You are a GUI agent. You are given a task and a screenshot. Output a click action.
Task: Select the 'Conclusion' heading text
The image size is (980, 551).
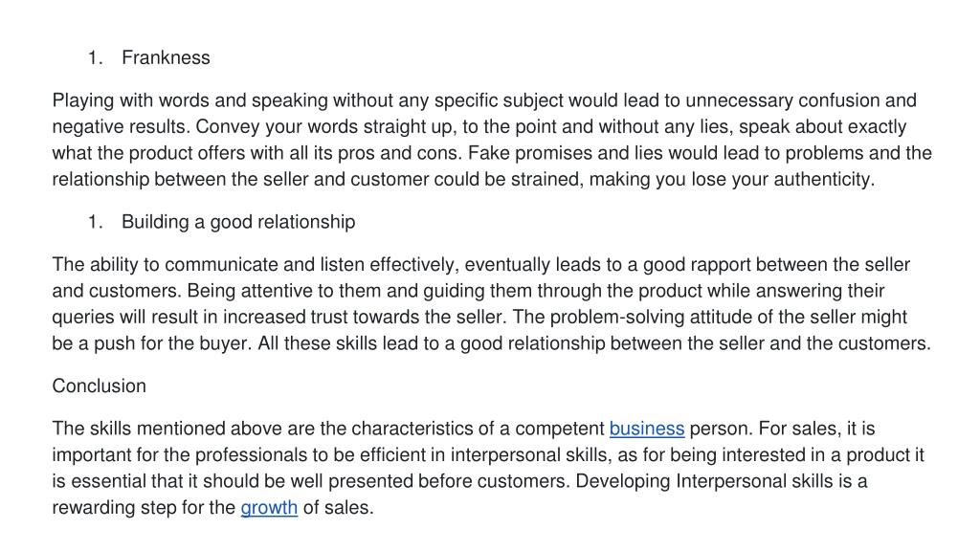[x=100, y=386]
